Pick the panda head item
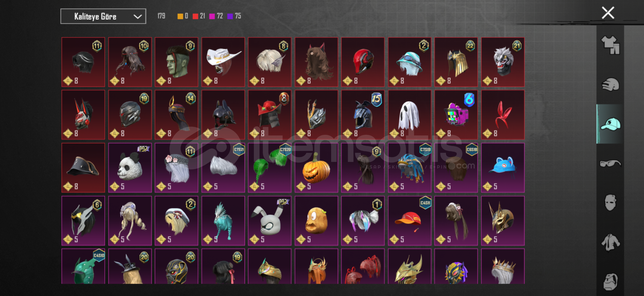Viewport: 644px width, 296px height. (x=130, y=168)
